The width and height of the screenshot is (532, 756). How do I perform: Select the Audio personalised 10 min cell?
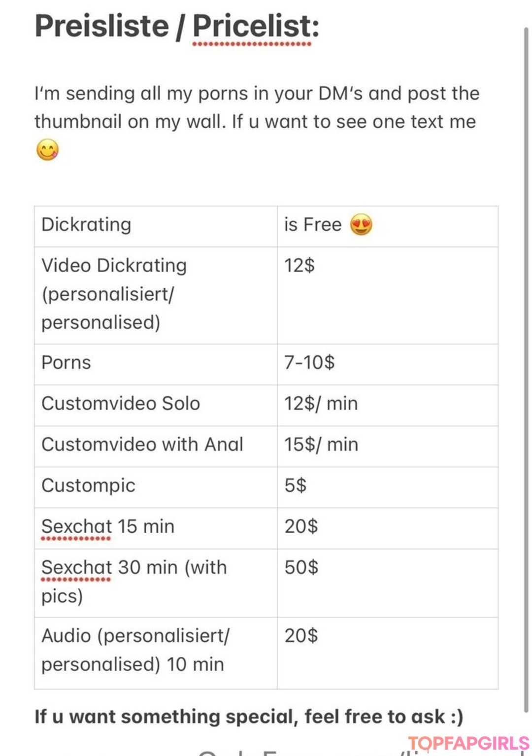click(156, 653)
